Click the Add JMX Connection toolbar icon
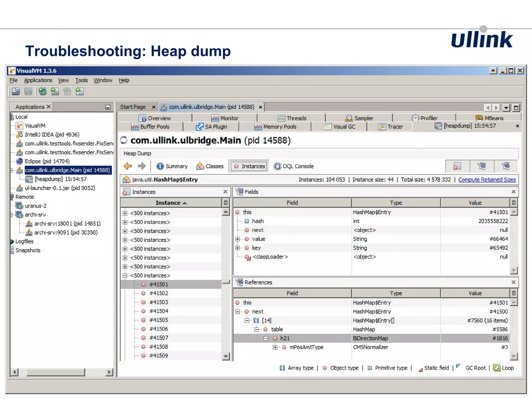The height and width of the screenshot is (399, 532). tap(55, 91)
